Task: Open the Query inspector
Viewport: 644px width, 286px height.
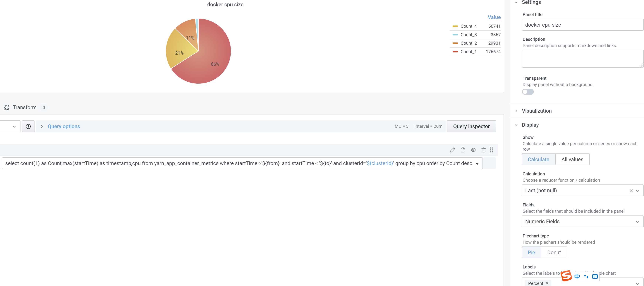Action: (x=471, y=126)
